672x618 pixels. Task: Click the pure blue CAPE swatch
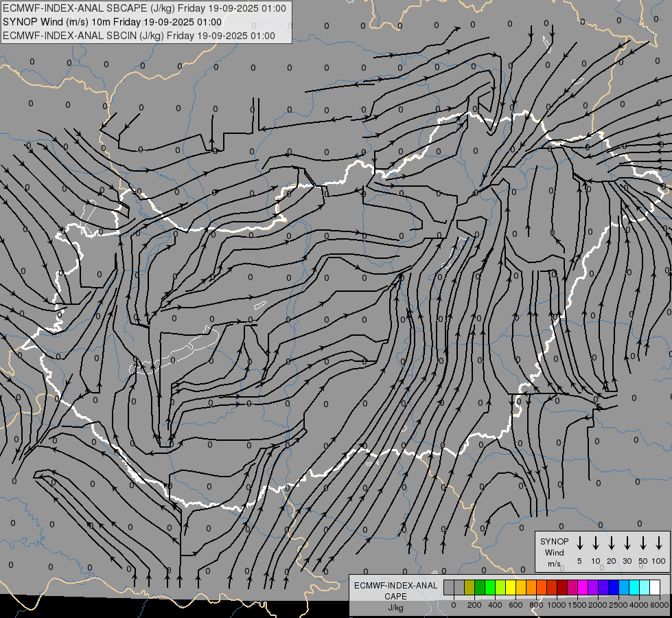pyautogui.click(x=613, y=587)
